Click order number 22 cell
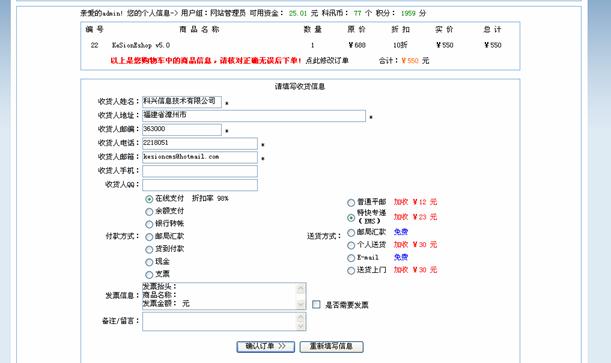This screenshot has width=611, height=363. point(94,45)
